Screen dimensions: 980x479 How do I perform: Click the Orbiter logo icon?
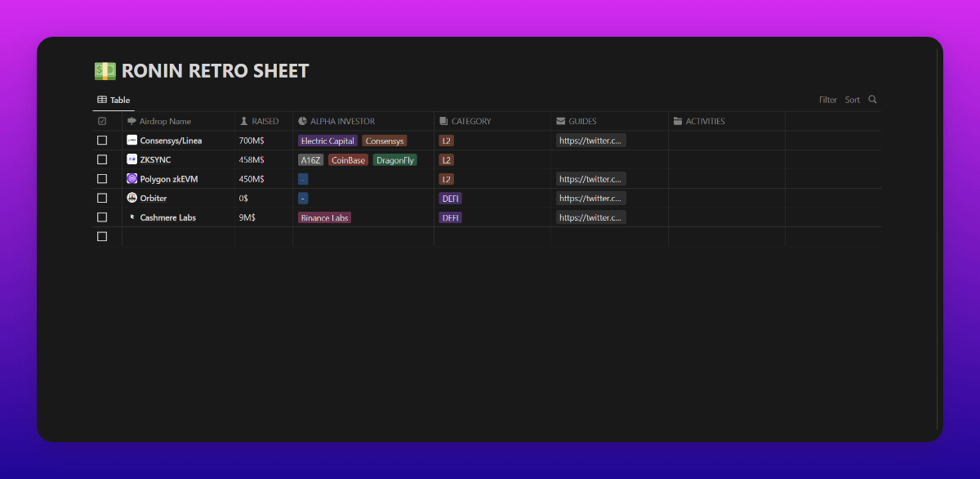[x=131, y=198]
